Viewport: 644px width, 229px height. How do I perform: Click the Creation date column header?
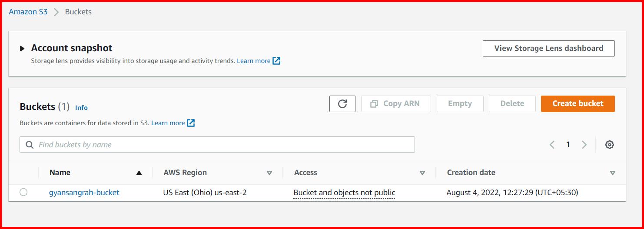coord(471,173)
